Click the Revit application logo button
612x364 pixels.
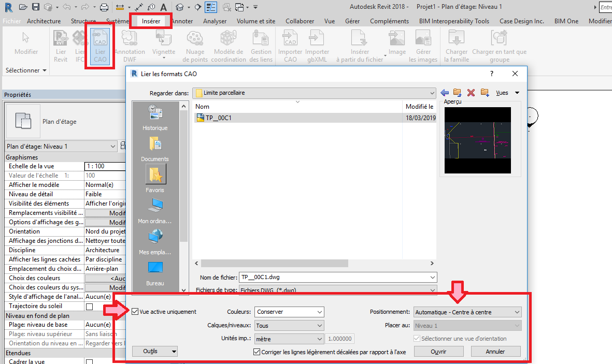8,7
